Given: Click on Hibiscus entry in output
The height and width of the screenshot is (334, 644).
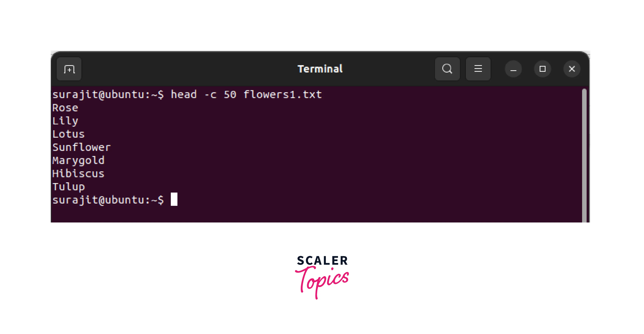Looking at the screenshot, I should pyautogui.click(x=78, y=174).
